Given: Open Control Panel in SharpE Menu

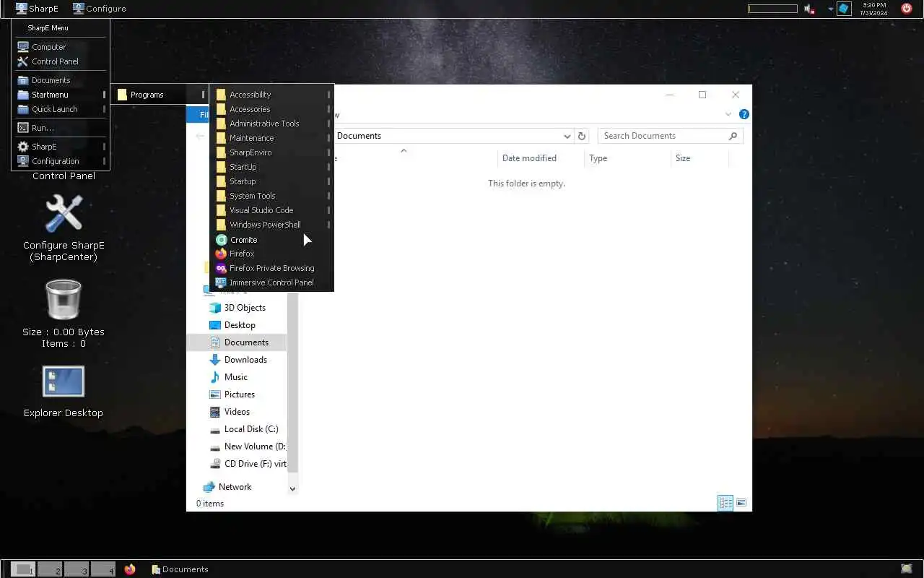Looking at the screenshot, I should pyautogui.click(x=61, y=61).
